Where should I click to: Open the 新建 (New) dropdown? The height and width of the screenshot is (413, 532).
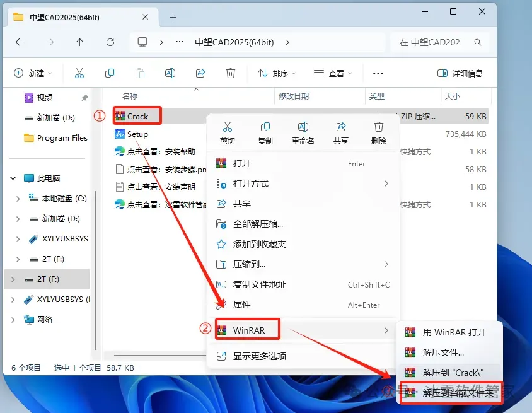tap(33, 73)
